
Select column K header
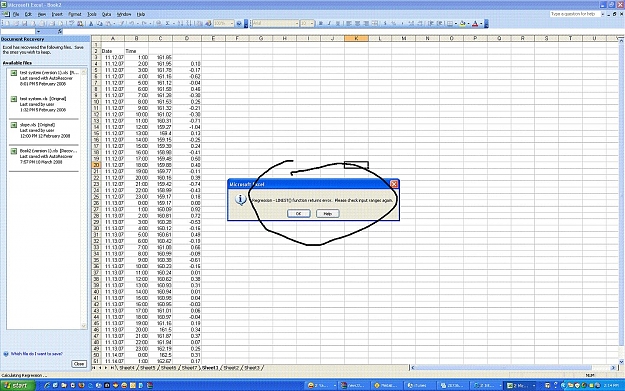(x=356, y=38)
